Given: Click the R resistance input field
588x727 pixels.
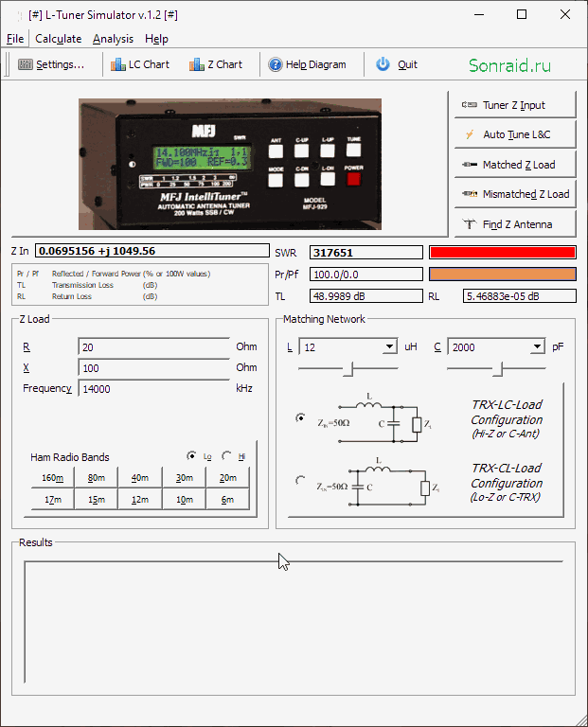Looking at the screenshot, I should [x=154, y=347].
